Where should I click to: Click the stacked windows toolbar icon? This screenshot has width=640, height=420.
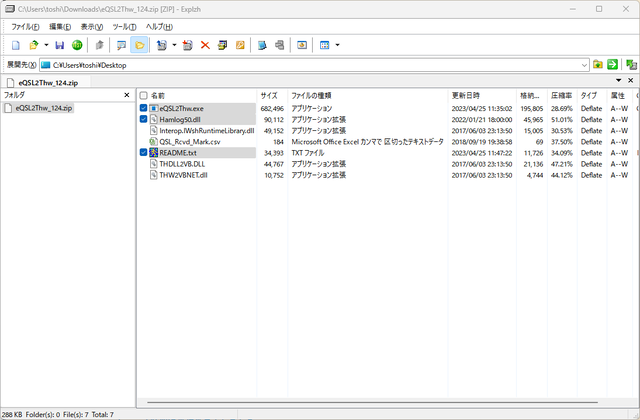pyautogui.click(x=222, y=45)
